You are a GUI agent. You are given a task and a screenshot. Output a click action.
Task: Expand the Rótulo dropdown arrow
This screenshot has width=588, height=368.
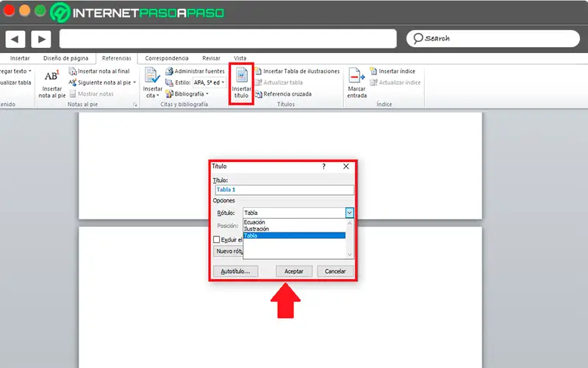pyautogui.click(x=350, y=213)
